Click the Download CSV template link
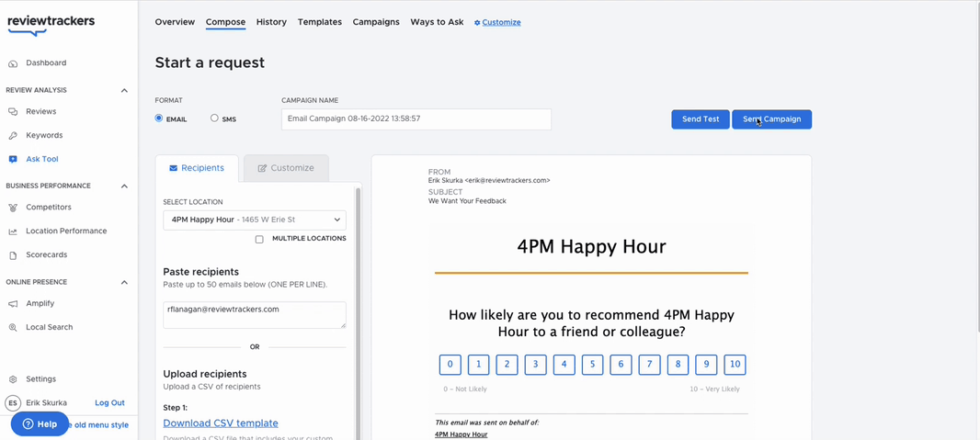980x440 pixels. [x=221, y=423]
